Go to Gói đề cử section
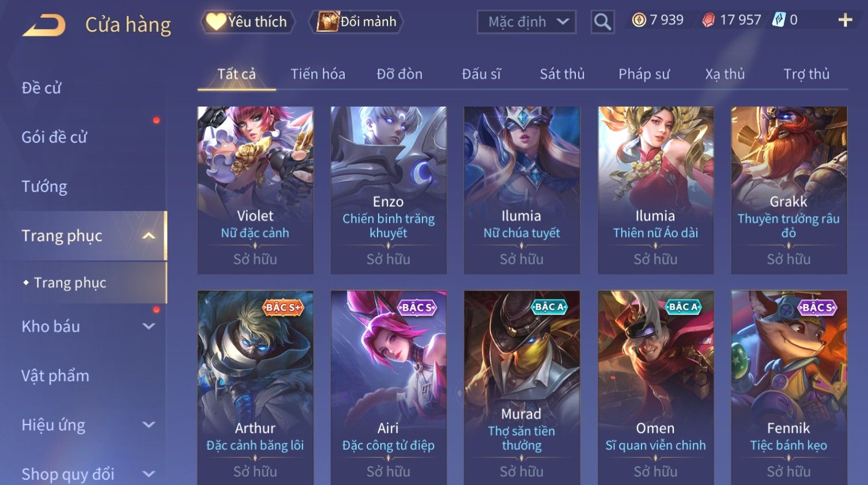This screenshot has width=868, height=485. (x=54, y=137)
